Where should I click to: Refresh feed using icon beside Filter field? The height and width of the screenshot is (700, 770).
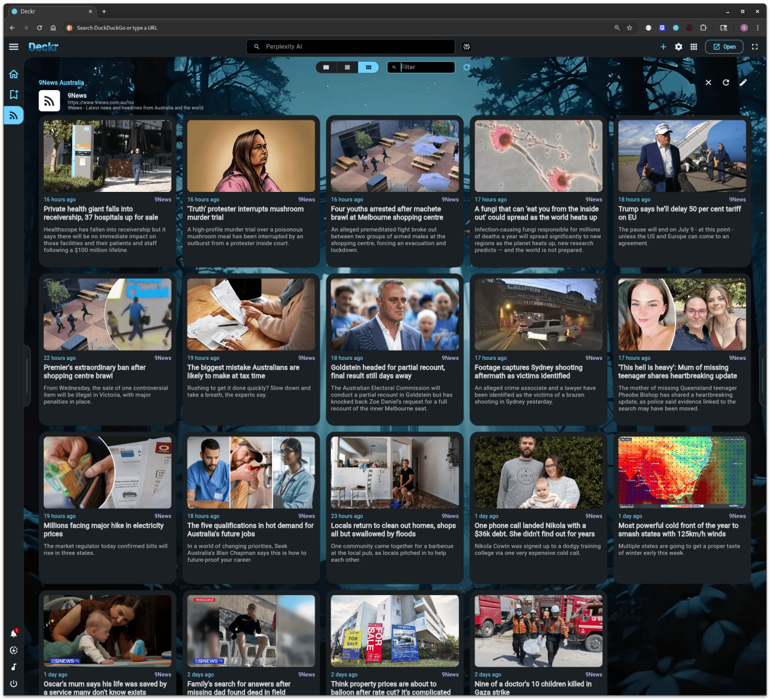point(466,67)
